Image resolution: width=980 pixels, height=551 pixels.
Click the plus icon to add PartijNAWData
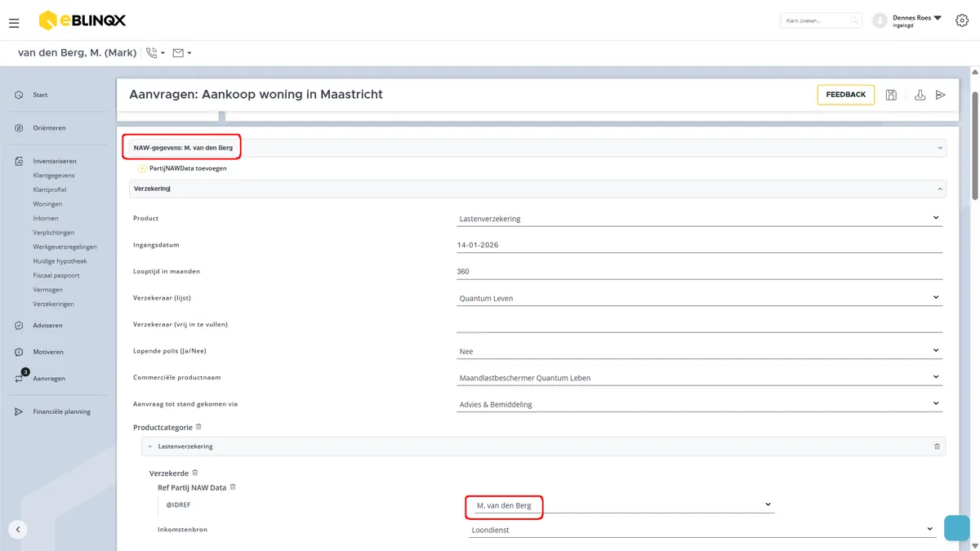[x=142, y=168]
